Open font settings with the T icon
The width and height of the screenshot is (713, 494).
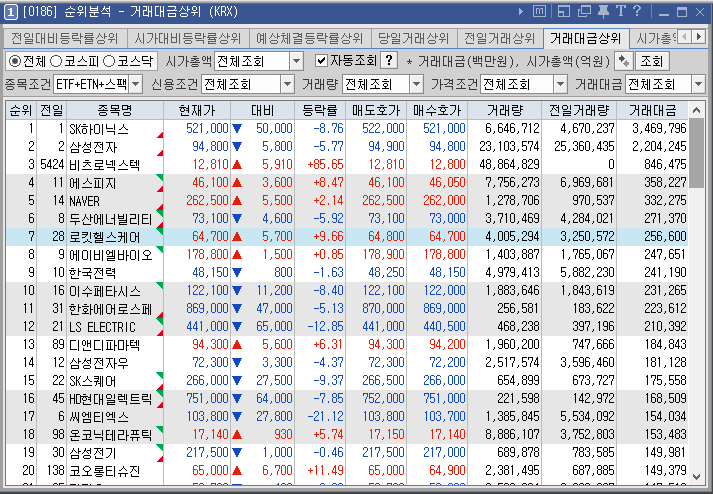(621, 11)
